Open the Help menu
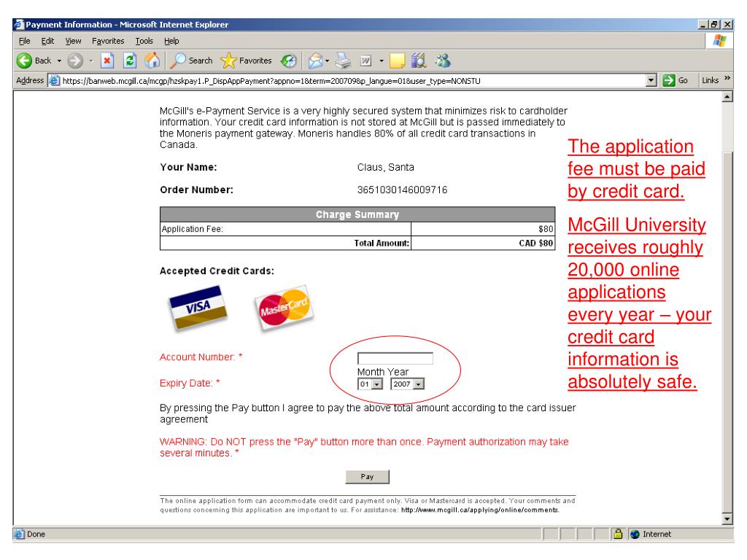747x560 pixels. coord(171,41)
